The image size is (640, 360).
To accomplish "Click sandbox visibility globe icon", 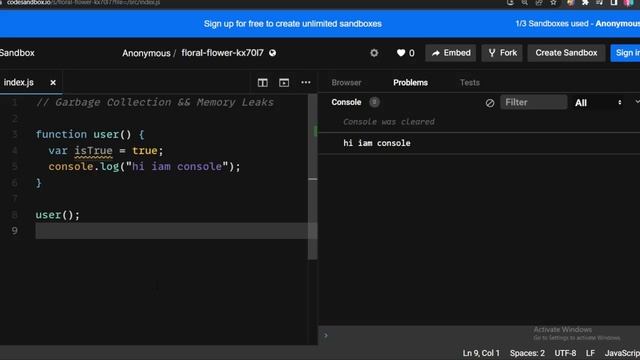I will (x=272, y=53).
